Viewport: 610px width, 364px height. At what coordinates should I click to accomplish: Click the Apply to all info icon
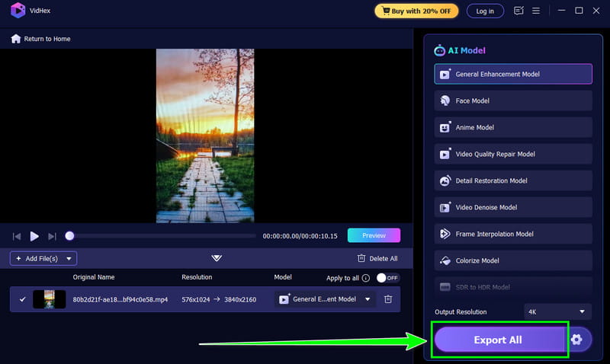[366, 278]
